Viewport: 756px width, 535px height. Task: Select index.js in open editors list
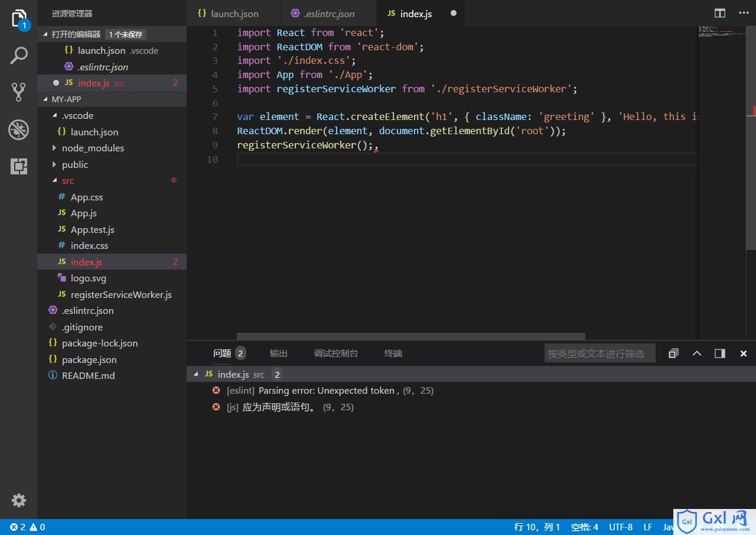click(112, 83)
